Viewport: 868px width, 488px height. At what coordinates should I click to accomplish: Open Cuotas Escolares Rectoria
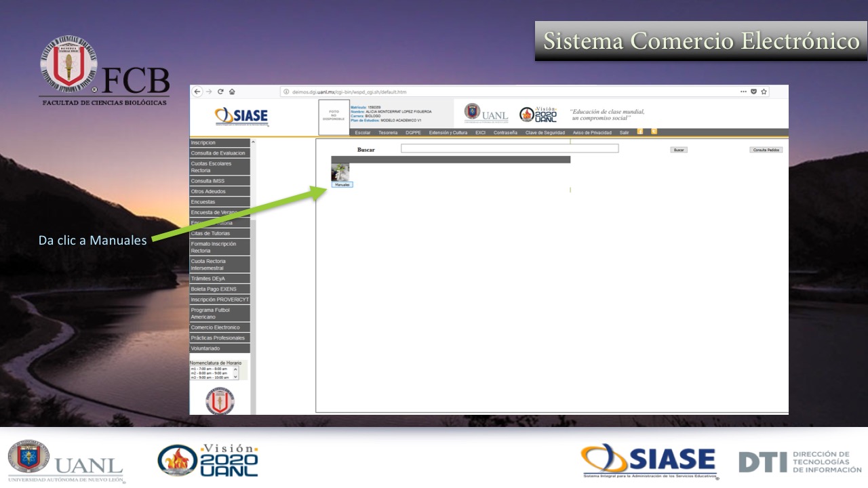[x=220, y=167]
